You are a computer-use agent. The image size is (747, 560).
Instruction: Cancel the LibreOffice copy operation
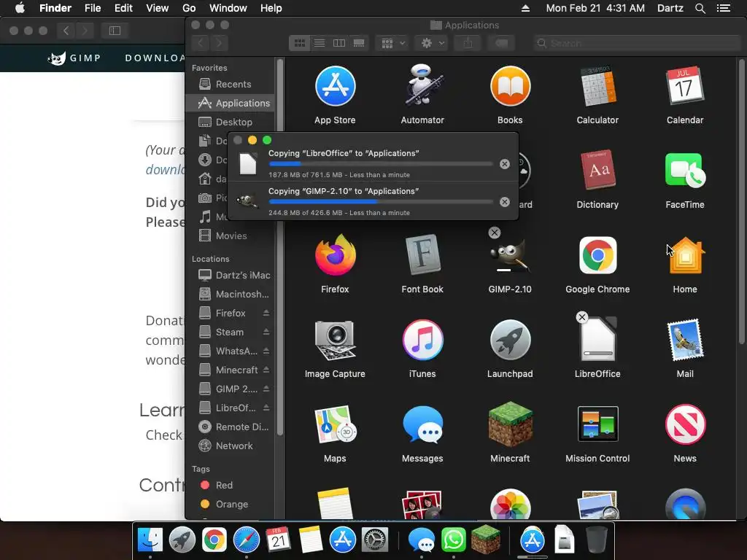[505, 164]
